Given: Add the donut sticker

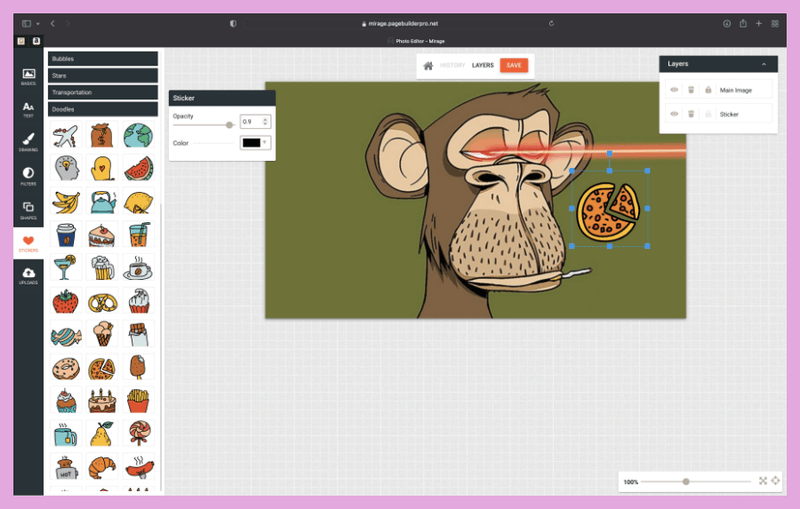Looking at the screenshot, I should [66, 368].
